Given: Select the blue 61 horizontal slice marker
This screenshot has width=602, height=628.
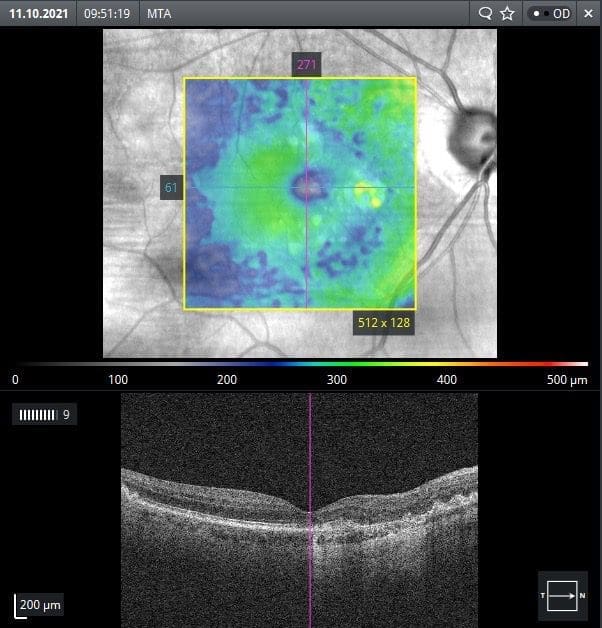Looking at the screenshot, I should click(171, 187).
